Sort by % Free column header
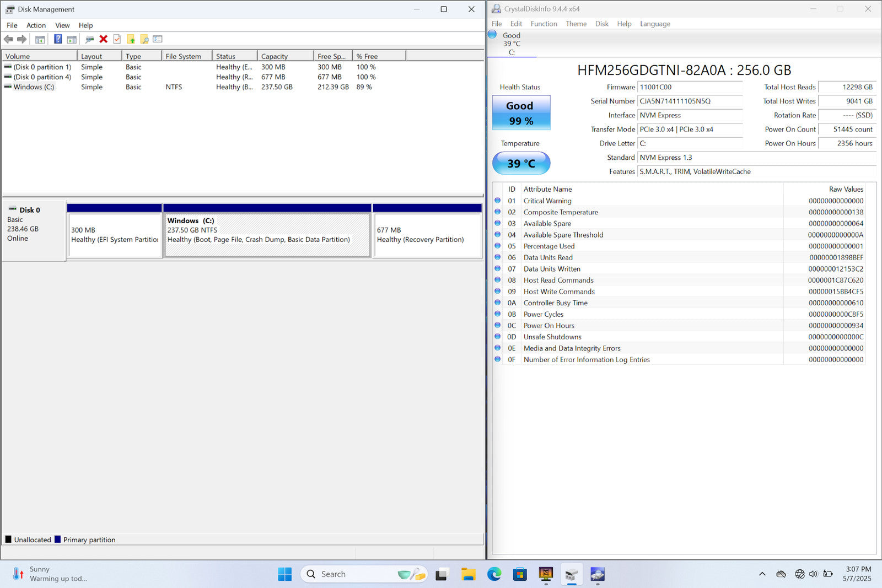The image size is (882, 588). 379,56
